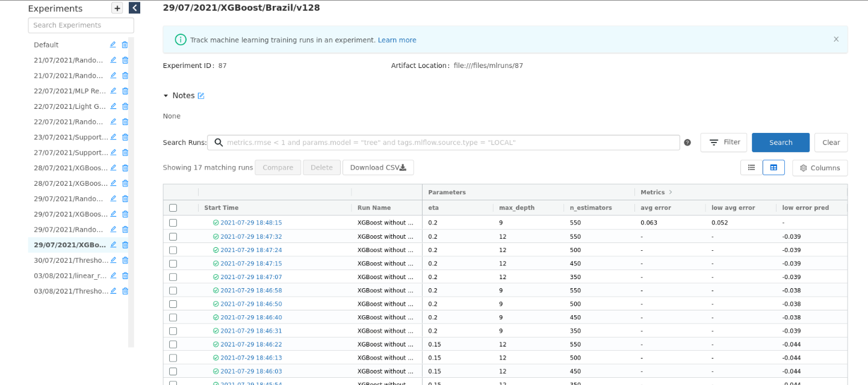Collapse the Experiments sidebar with the arrow icon
868x385 pixels.
pyautogui.click(x=134, y=8)
